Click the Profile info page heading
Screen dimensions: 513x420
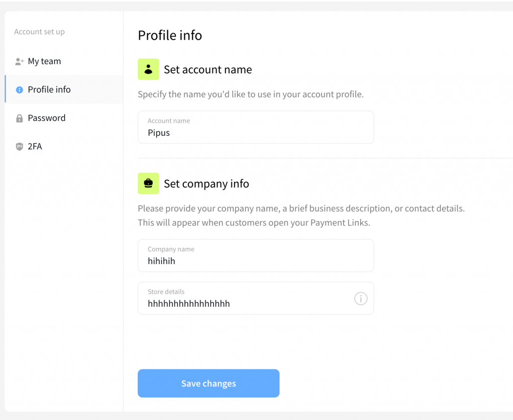(170, 36)
